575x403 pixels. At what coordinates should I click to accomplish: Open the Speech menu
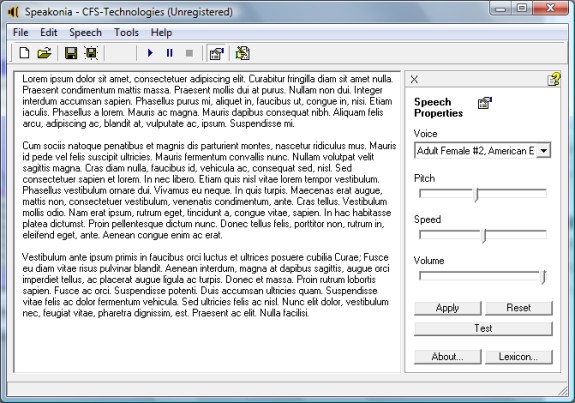[85, 33]
